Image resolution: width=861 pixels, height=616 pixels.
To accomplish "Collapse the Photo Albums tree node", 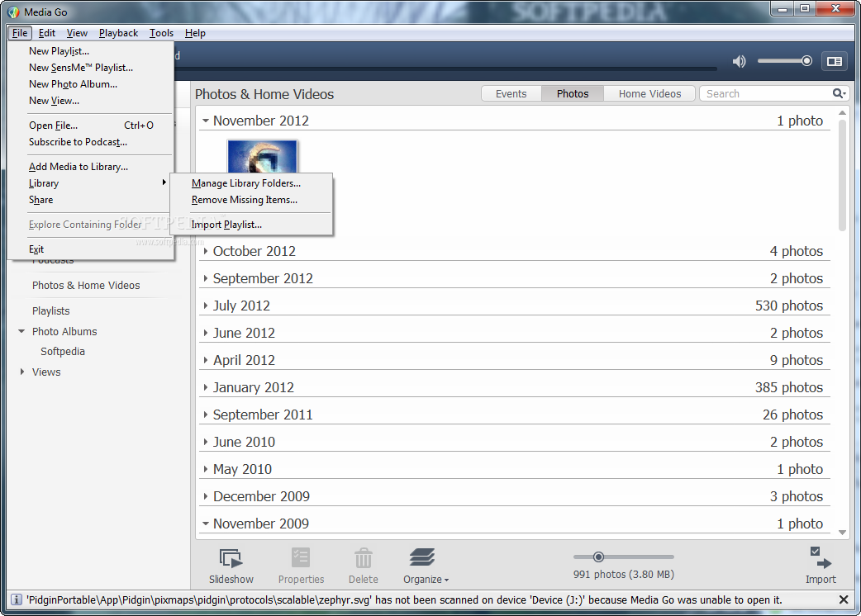I will point(21,331).
